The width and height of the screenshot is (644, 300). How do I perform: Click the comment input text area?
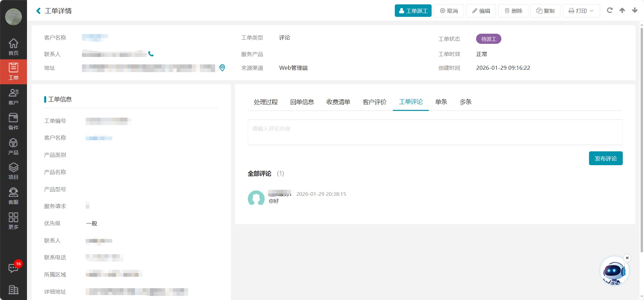435,132
